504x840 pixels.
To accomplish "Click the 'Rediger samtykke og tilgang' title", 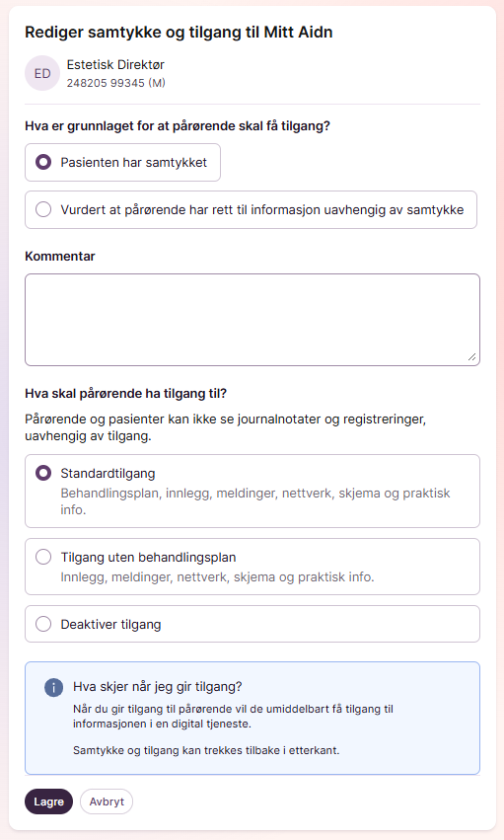I will pyautogui.click(x=179, y=33).
